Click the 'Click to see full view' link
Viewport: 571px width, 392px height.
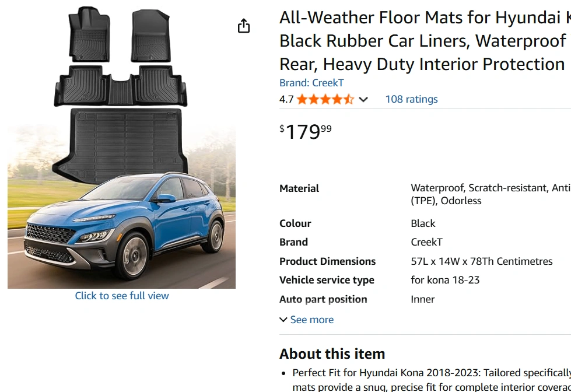pos(122,296)
